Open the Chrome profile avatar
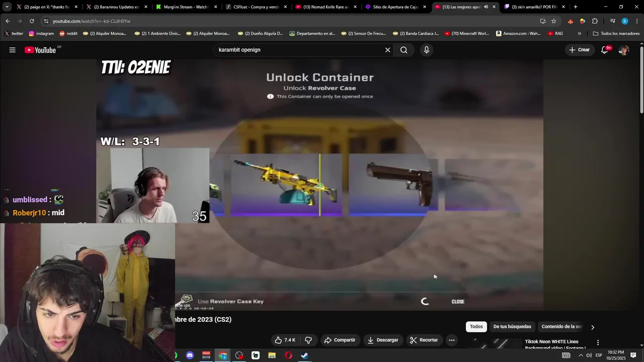The image size is (644, 362). click(624, 21)
